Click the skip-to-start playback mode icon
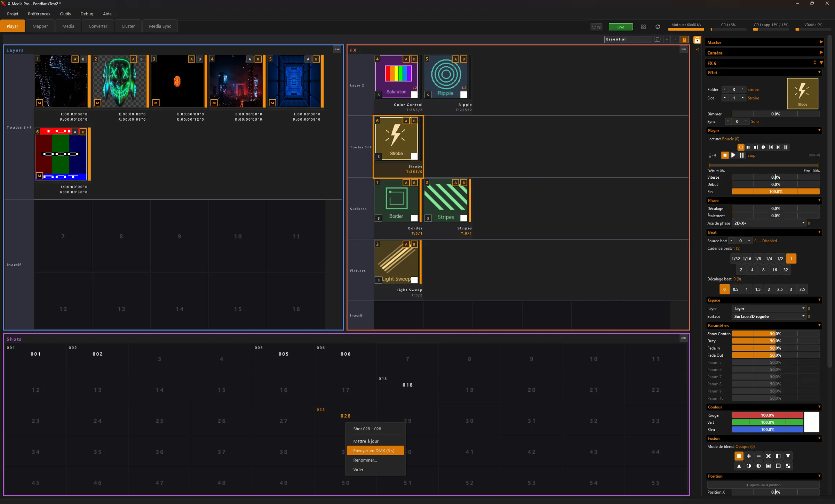 tap(771, 147)
